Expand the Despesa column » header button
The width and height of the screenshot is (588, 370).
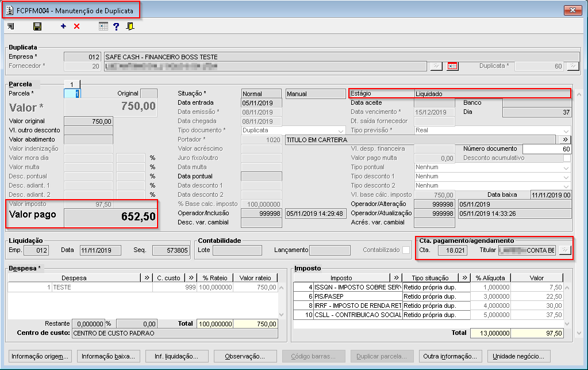(x=147, y=278)
